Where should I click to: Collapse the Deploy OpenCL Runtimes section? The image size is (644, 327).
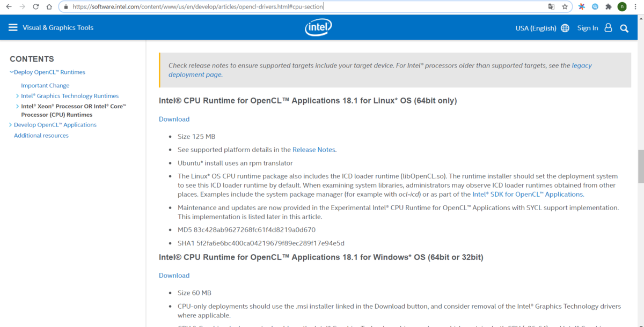11,72
